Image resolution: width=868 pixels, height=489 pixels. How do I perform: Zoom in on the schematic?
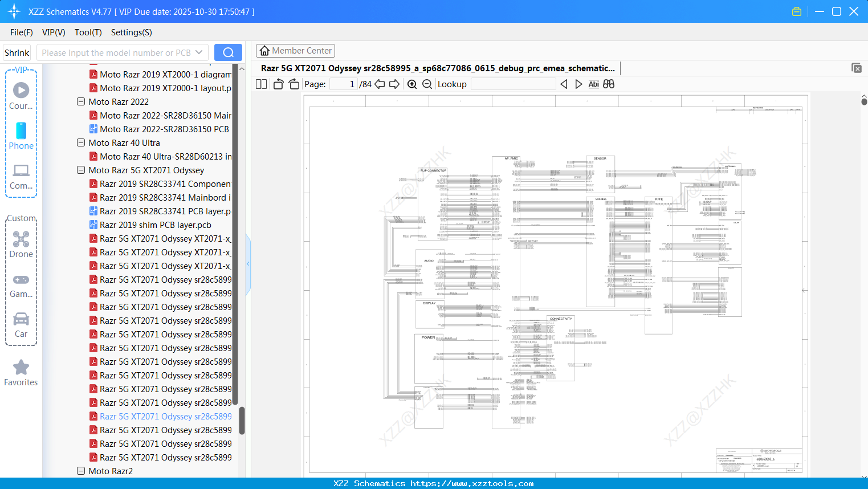[411, 84]
